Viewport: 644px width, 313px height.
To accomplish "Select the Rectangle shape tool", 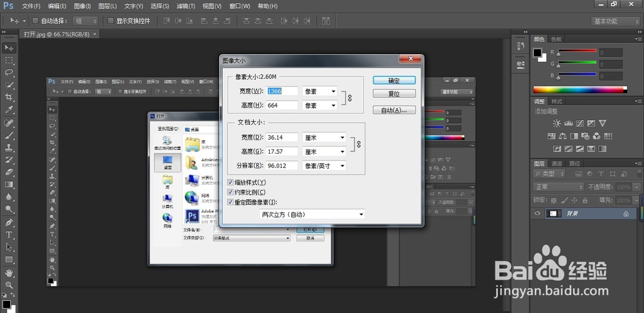I will (x=8, y=259).
